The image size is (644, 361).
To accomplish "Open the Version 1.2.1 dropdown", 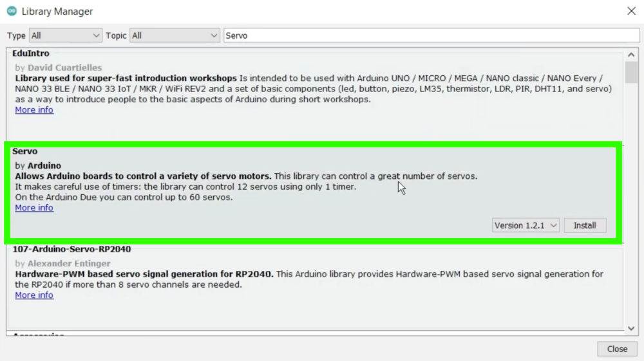I will 526,226.
